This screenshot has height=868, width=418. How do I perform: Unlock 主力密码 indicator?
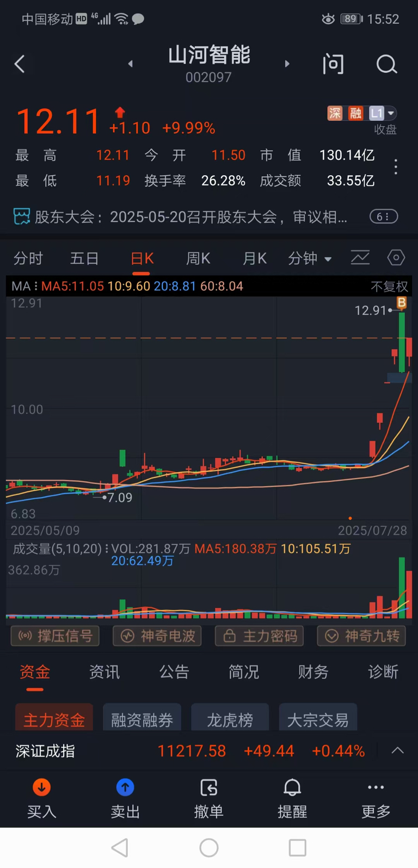coord(260,636)
